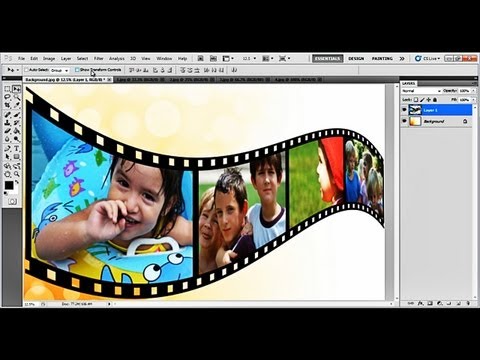Viewport: 480px width, 360px height.
Task: Click the background color swatch
Action: 15,191
